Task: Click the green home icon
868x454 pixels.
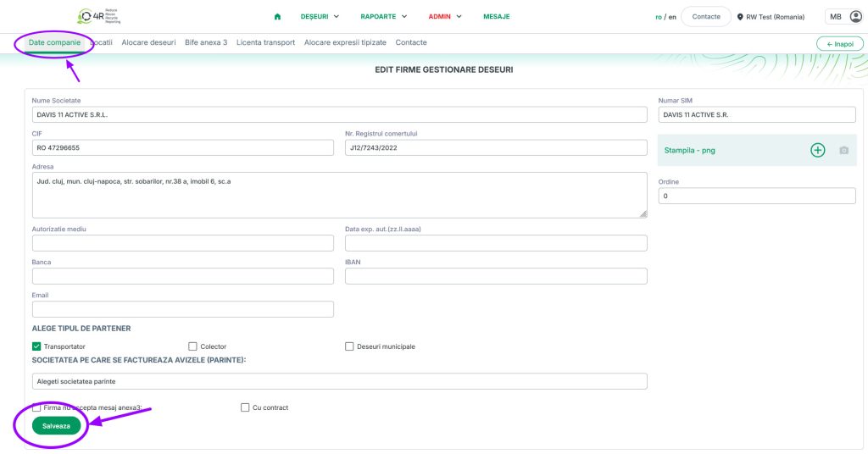Action: pos(277,17)
